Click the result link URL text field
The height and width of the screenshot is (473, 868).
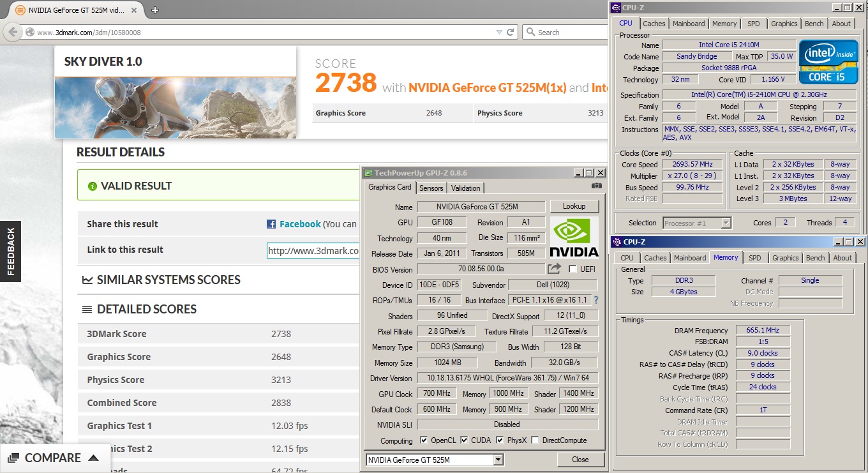click(x=313, y=251)
